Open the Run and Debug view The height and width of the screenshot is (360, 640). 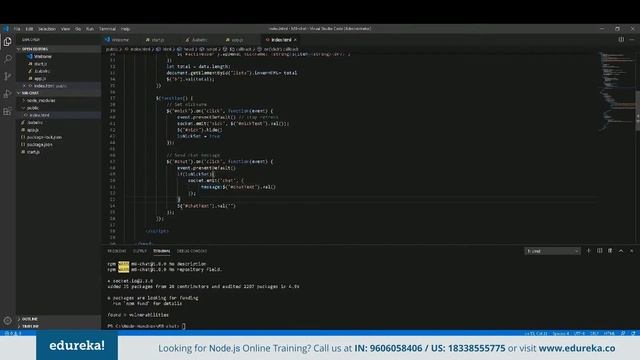(7, 93)
